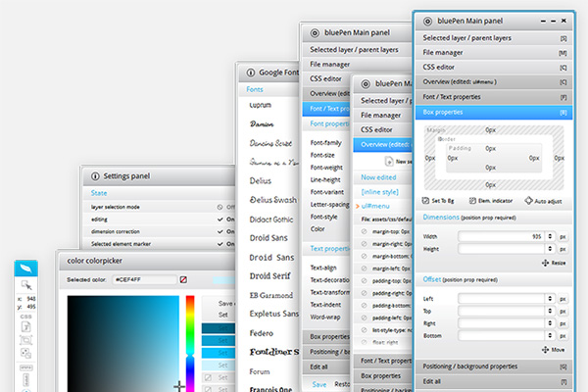
Task: Expand Overview (edited: ul#menu) section in the front panel
Action: [494, 82]
